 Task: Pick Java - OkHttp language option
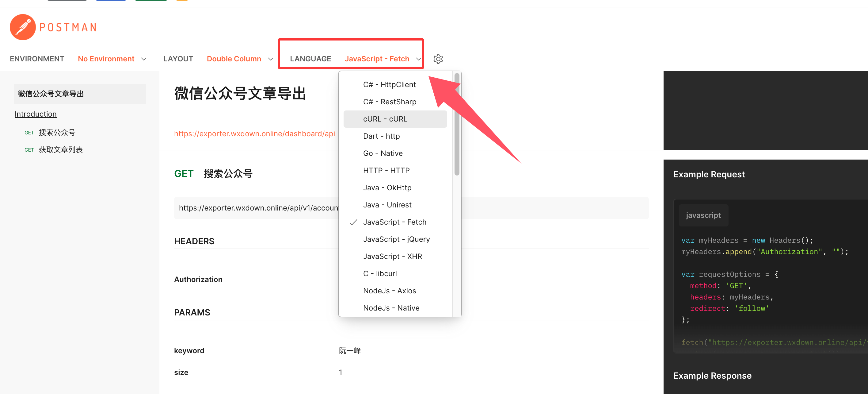click(387, 188)
